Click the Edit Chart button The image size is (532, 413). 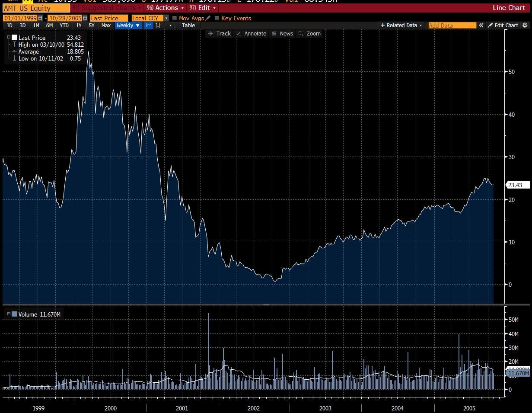[x=503, y=26]
